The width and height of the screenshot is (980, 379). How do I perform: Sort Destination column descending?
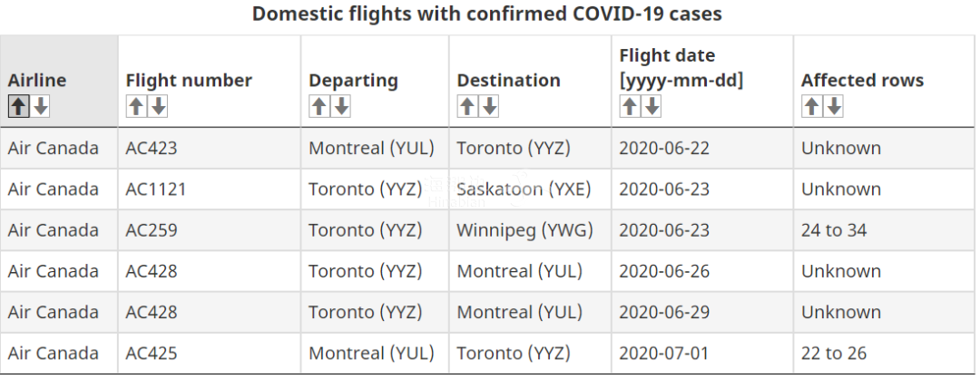489,107
